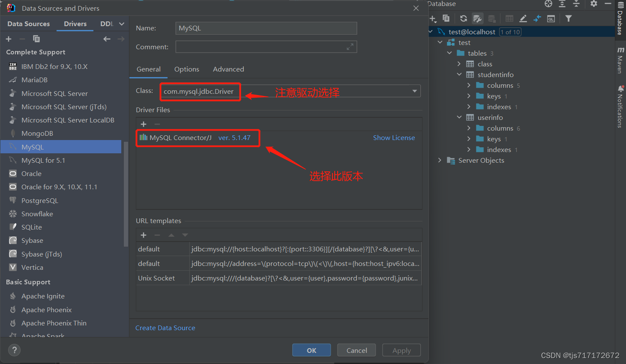Expand the Server Objects node

pos(440,160)
